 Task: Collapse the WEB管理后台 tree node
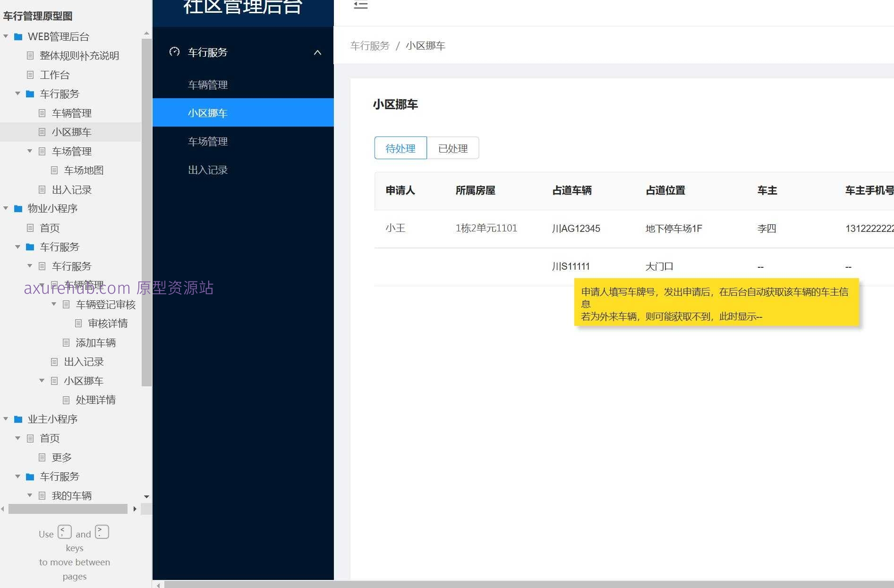6,36
